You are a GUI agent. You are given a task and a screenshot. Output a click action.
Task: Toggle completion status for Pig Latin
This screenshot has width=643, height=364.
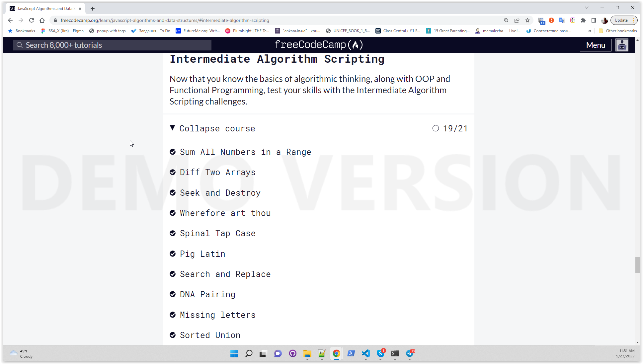click(172, 254)
